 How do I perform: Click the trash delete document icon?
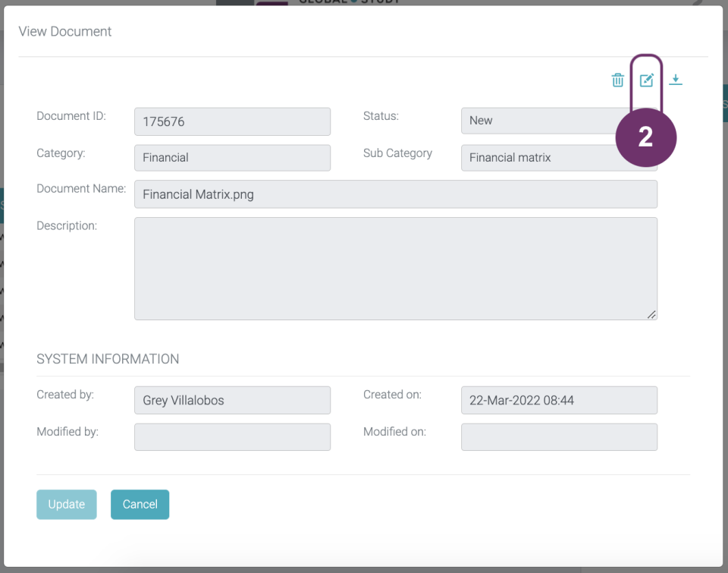(618, 80)
